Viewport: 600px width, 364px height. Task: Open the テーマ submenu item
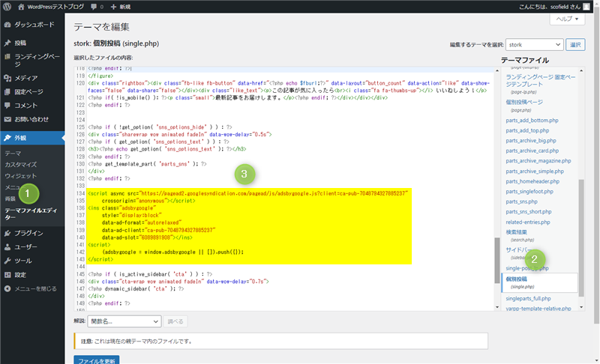click(x=13, y=153)
